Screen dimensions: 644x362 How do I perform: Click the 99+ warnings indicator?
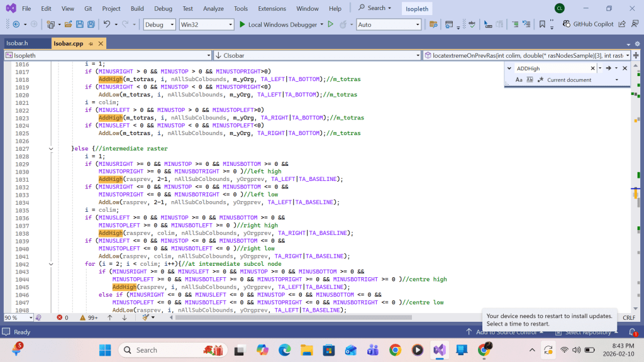click(x=89, y=318)
